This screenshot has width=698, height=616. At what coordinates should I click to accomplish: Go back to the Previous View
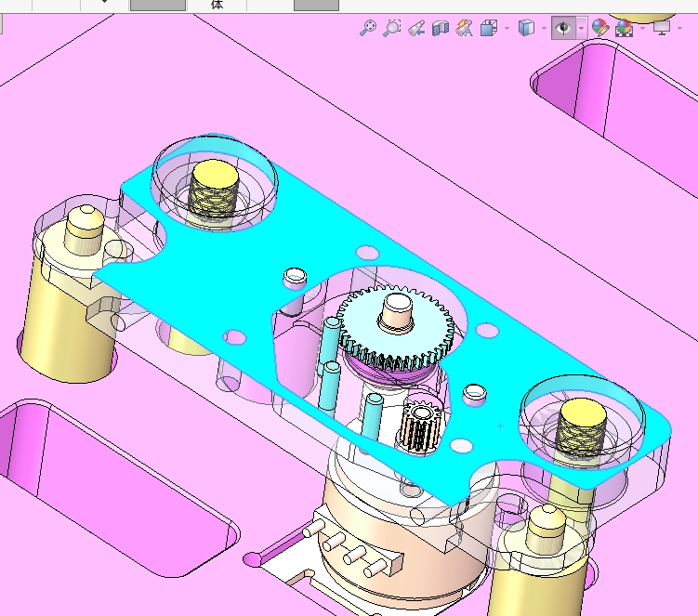[416, 29]
